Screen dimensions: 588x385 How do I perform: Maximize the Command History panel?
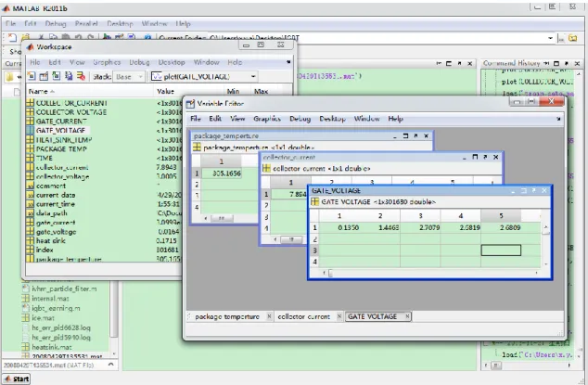556,63
